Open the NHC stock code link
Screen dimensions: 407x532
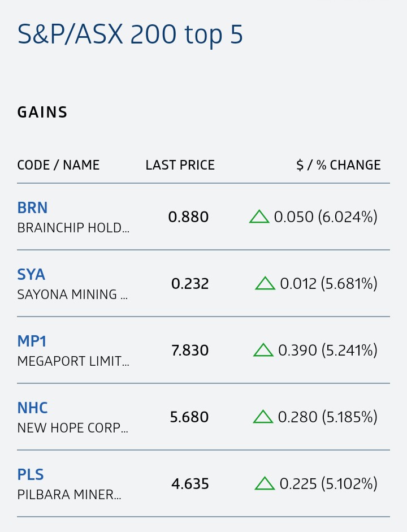[32, 408]
